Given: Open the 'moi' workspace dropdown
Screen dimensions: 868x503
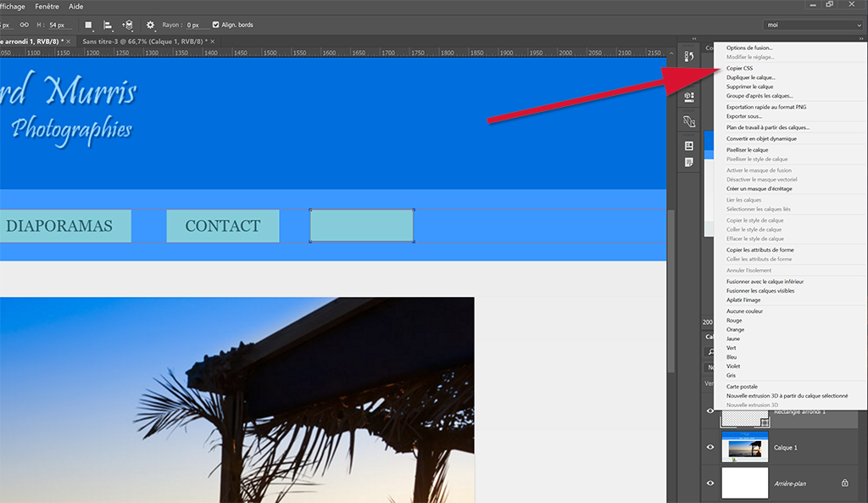Looking at the screenshot, I should [813, 25].
